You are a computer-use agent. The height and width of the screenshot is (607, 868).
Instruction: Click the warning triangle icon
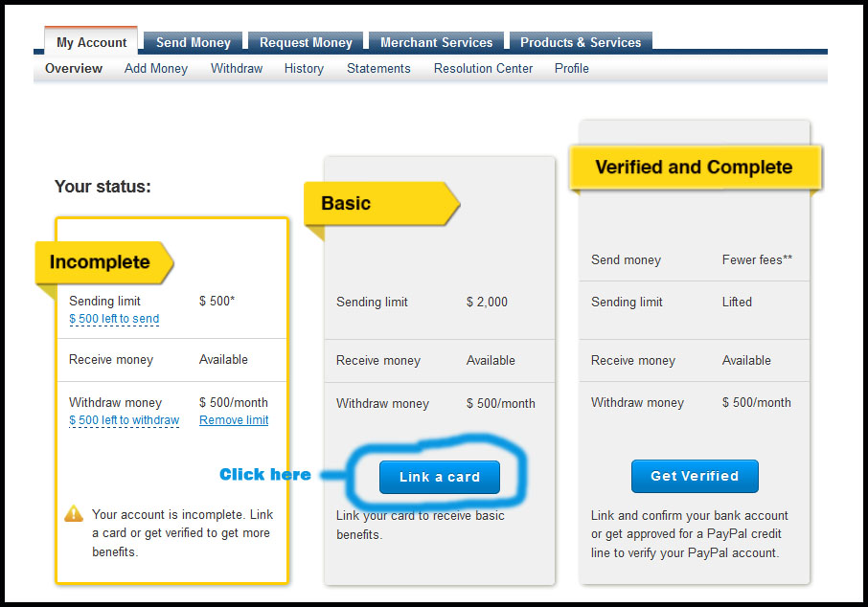coord(74,514)
